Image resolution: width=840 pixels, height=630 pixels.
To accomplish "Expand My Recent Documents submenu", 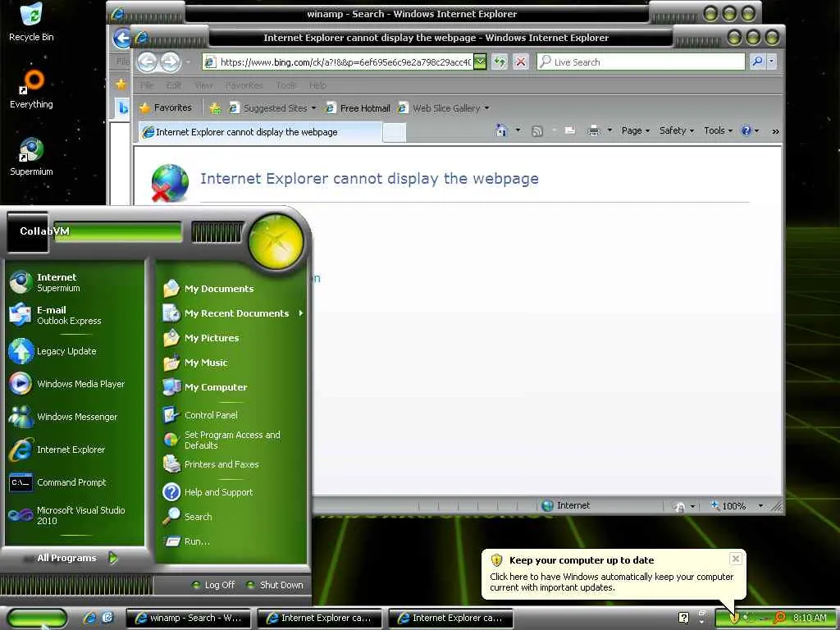I will coord(301,313).
